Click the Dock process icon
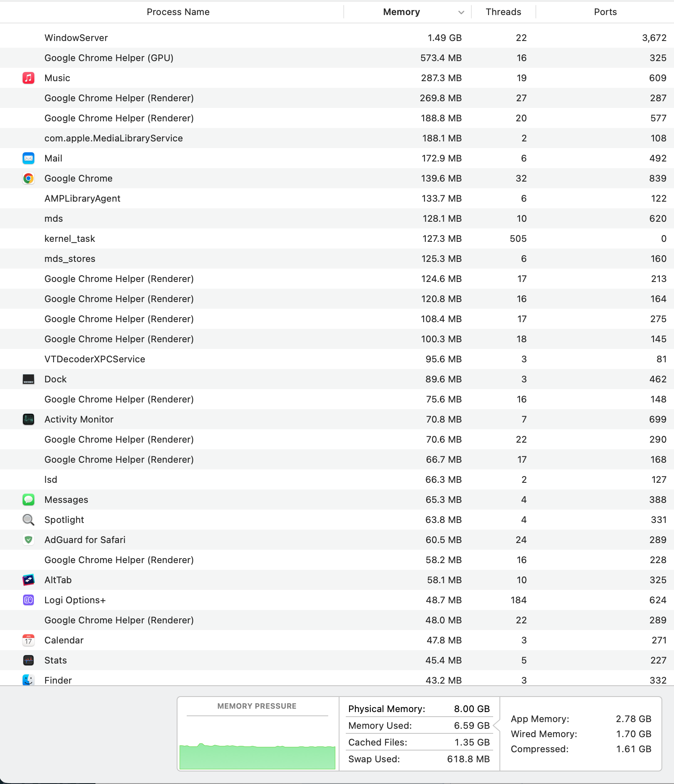The image size is (674, 784). (28, 379)
